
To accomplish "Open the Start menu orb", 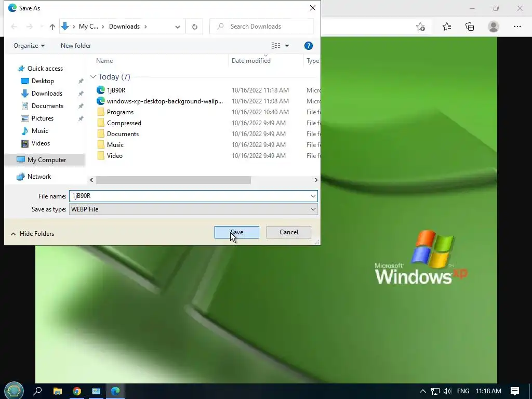I will click(x=14, y=391).
